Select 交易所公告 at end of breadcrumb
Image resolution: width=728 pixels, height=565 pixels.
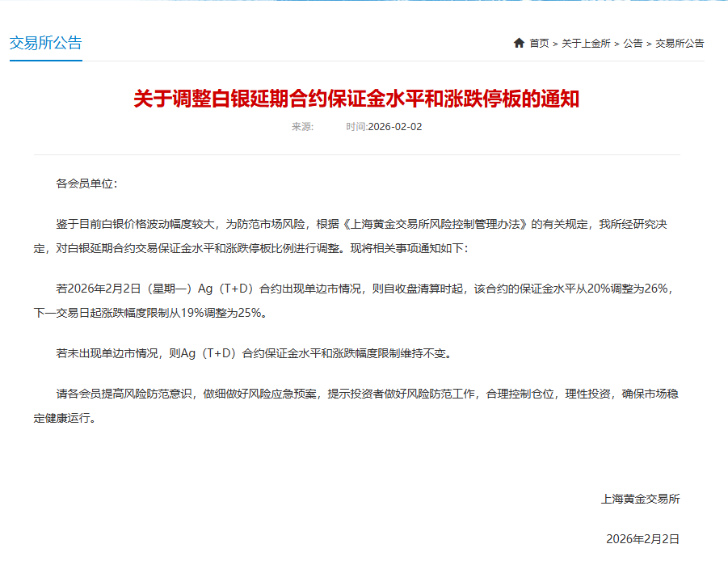tap(680, 43)
